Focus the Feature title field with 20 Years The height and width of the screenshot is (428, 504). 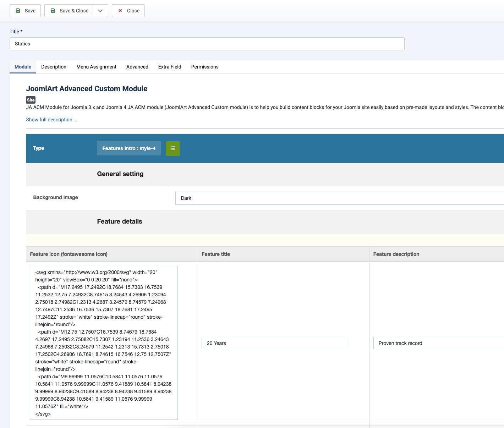point(275,343)
